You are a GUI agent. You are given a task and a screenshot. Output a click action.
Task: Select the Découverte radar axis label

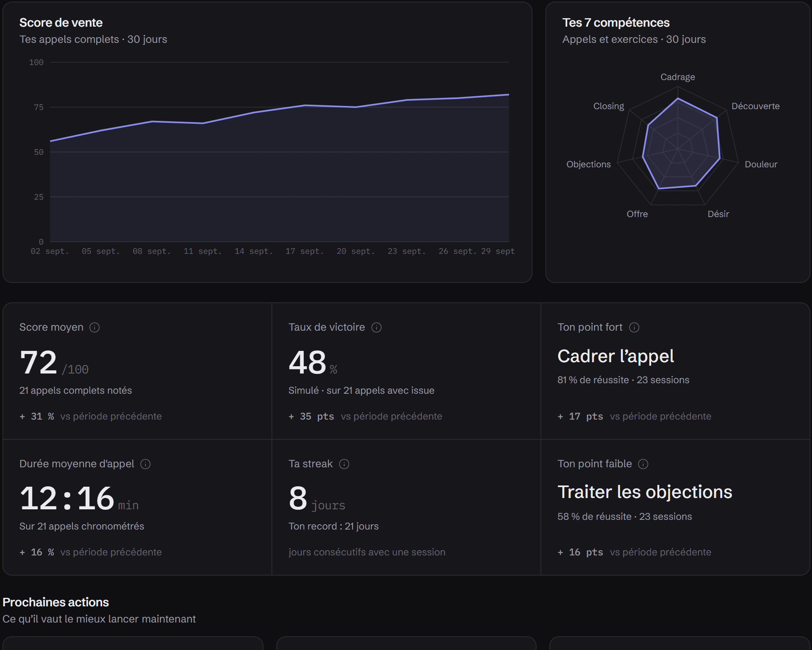pyautogui.click(x=755, y=106)
